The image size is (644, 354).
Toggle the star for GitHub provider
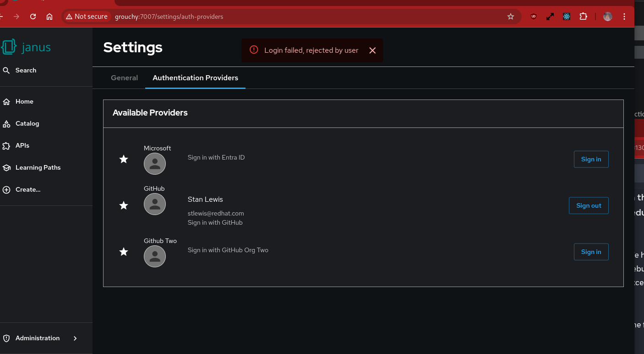click(124, 205)
